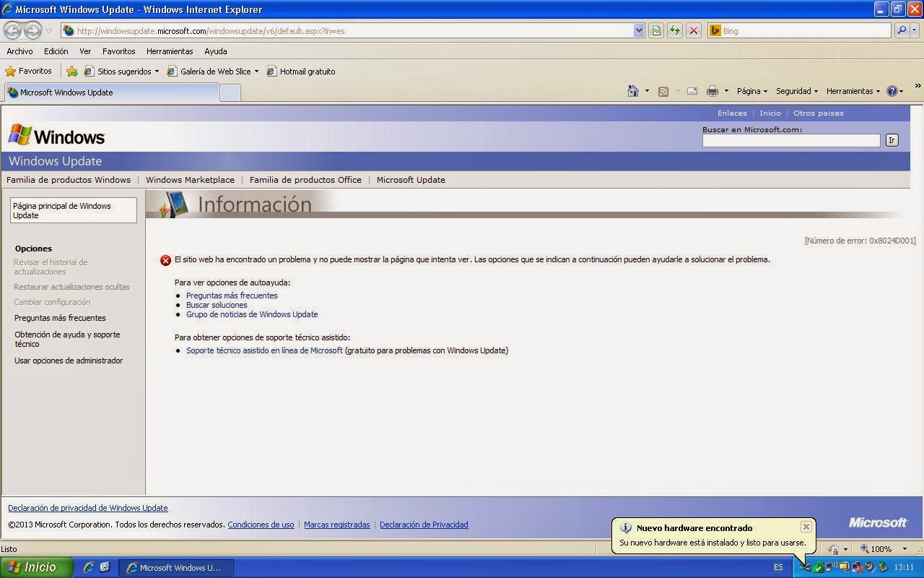
Task: Refresh the page with the green arrows
Action: click(x=675, y=30)
